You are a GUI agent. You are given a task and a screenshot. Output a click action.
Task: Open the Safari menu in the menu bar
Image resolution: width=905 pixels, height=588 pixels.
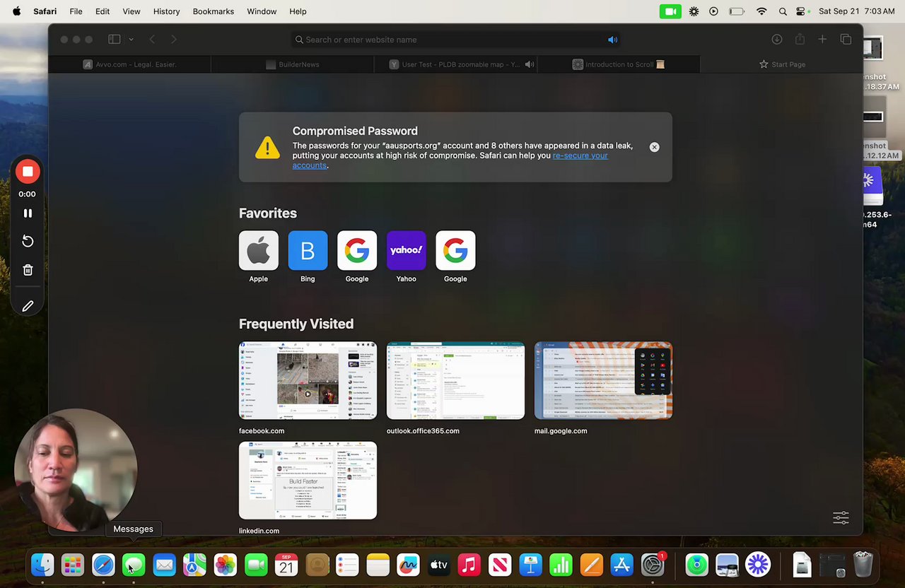coord(45,11)
